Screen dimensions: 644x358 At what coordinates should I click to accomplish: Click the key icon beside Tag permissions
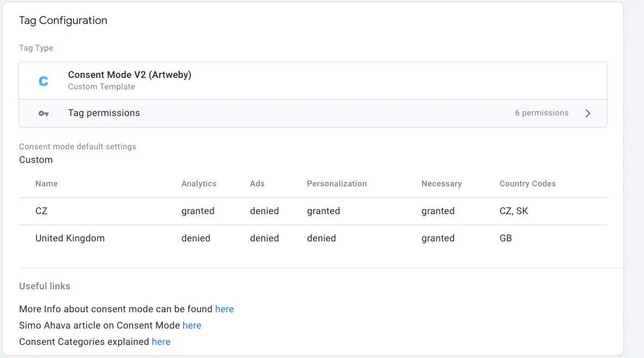pyautogui.click(x=44, y=113)
